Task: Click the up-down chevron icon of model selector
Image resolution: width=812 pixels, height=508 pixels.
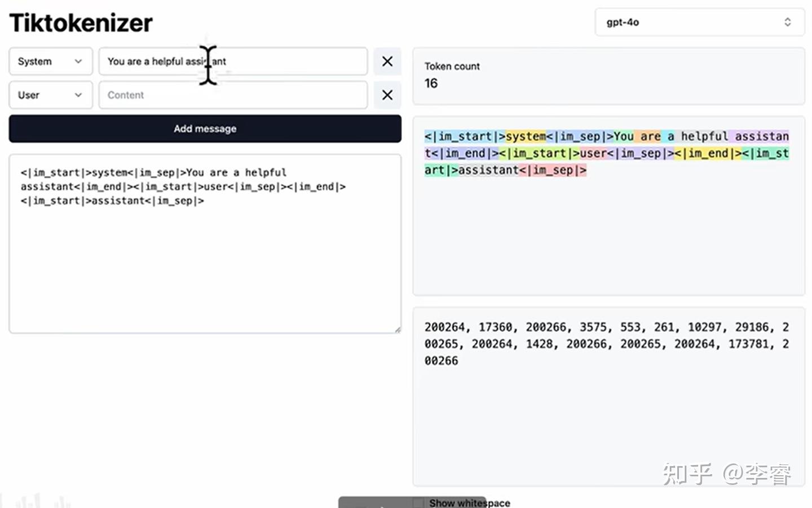Action: click(788, 23)
